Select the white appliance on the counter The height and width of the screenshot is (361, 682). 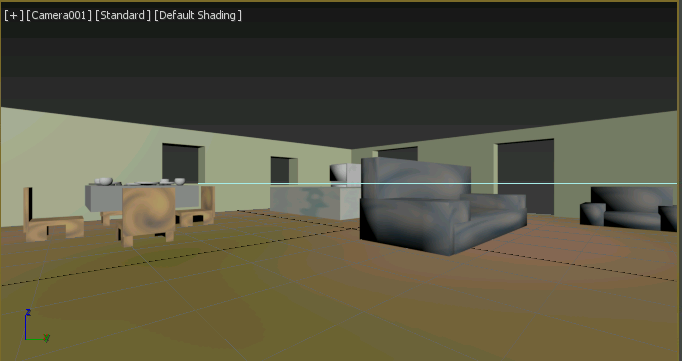tap(345, 175)
